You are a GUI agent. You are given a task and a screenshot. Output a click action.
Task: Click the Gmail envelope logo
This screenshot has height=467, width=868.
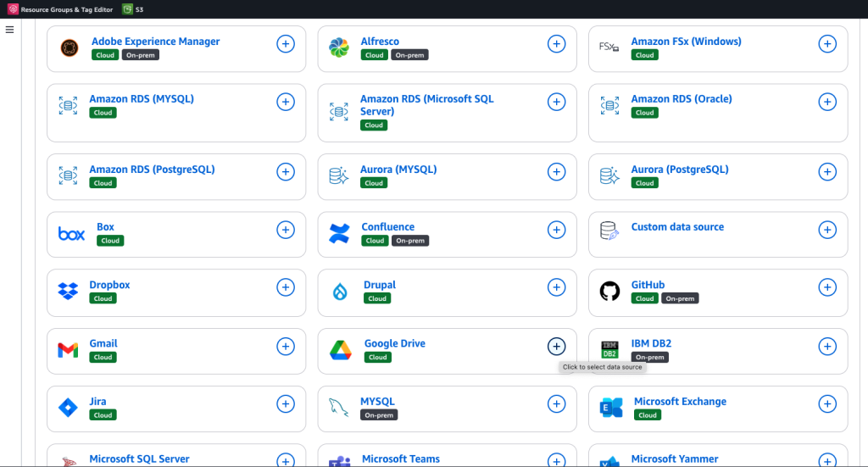(x=68, y=350)
